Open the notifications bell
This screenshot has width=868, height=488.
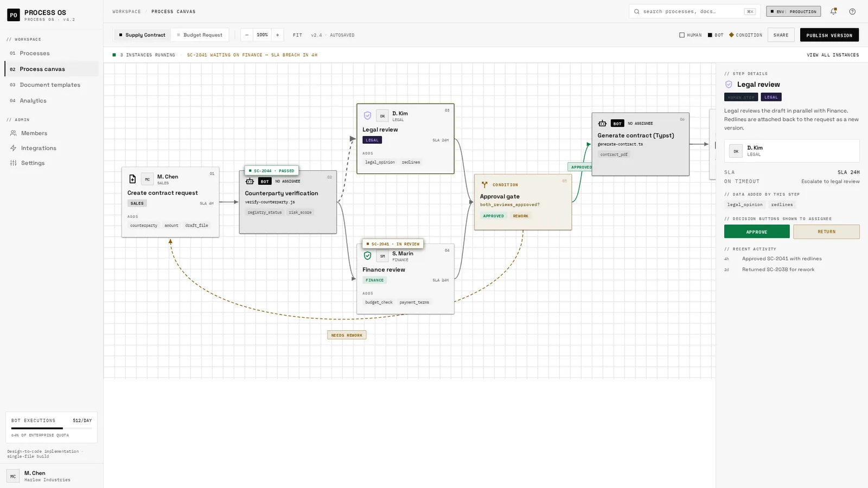833,11
